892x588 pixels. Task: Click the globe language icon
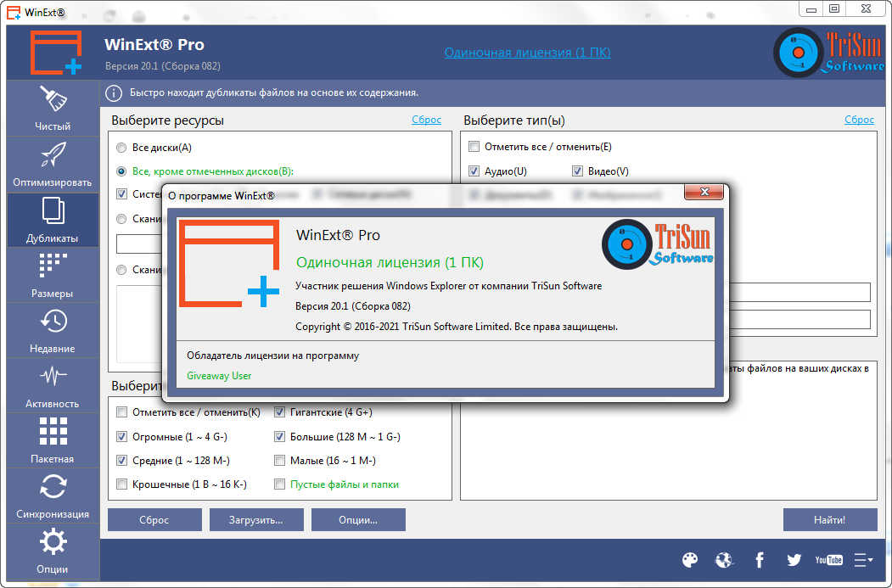[x=724, y=560]
